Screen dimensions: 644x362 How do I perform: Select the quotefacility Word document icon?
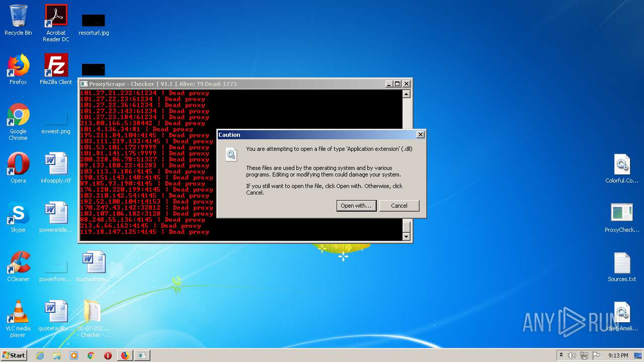coord(56,316)
